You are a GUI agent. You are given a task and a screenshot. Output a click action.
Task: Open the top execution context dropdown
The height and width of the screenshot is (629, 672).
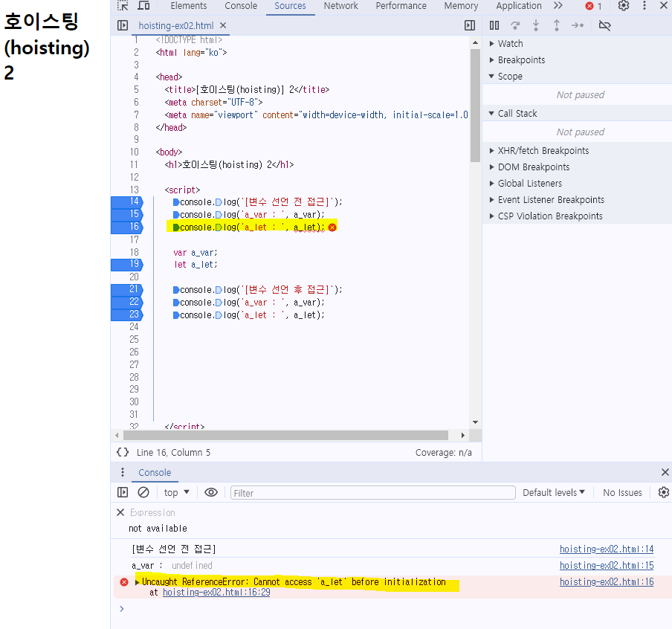(x=176, y=493)
